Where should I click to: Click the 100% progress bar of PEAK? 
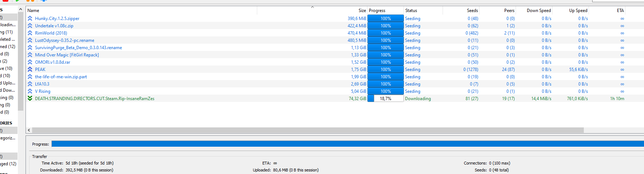(x=386, y=69)
